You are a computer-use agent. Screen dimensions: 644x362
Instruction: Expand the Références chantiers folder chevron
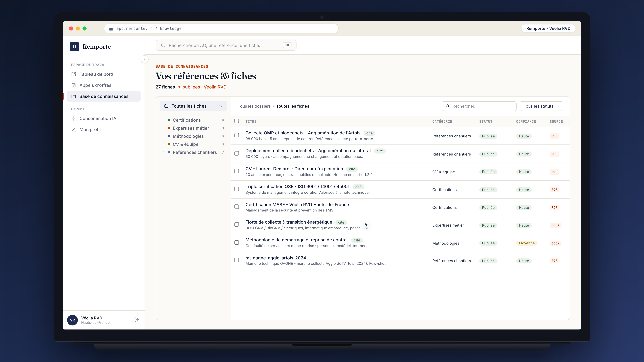164,152
